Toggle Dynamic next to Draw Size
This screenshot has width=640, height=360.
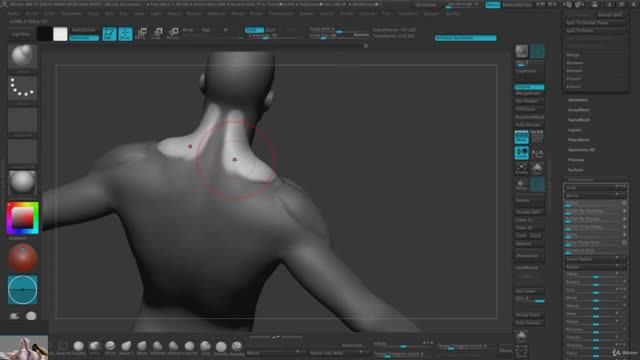(361, 36)
